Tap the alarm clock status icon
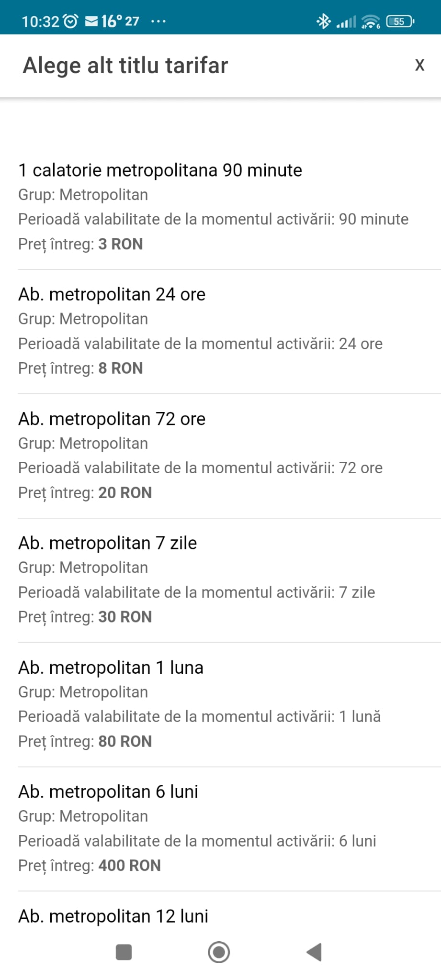The height and width of the screenshot is (980, 441). [70, 21]
